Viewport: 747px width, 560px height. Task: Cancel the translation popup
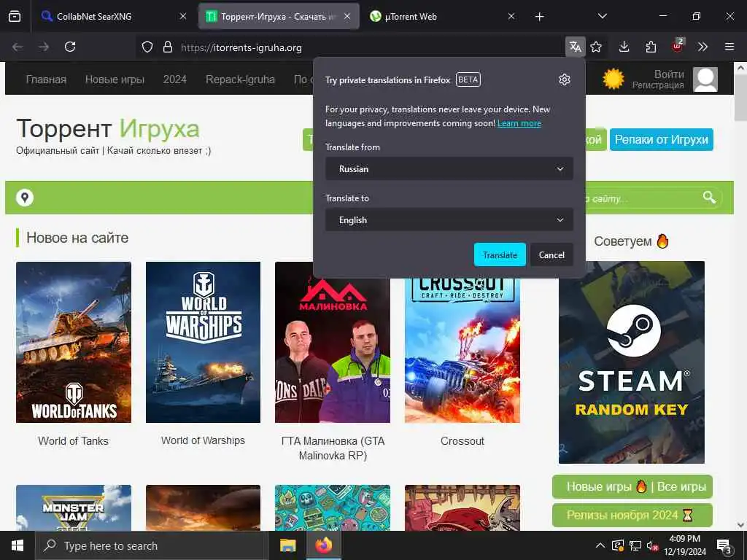pos(551,254)
